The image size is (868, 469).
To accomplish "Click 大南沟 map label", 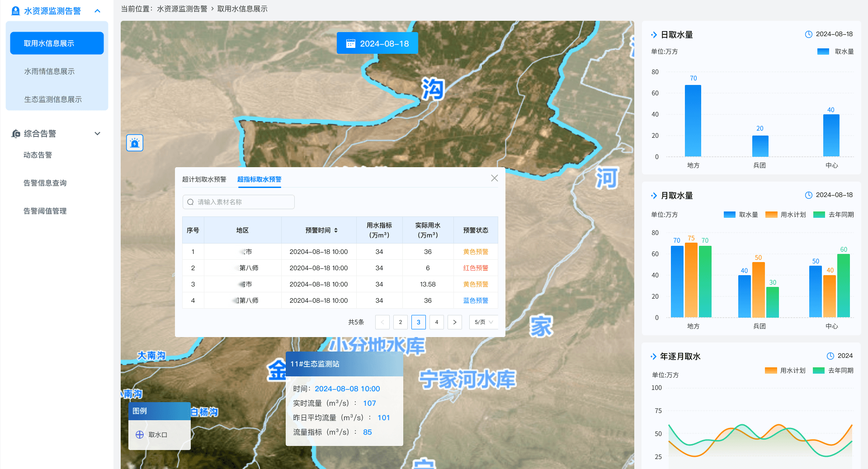I will click(x=151, y=356).
